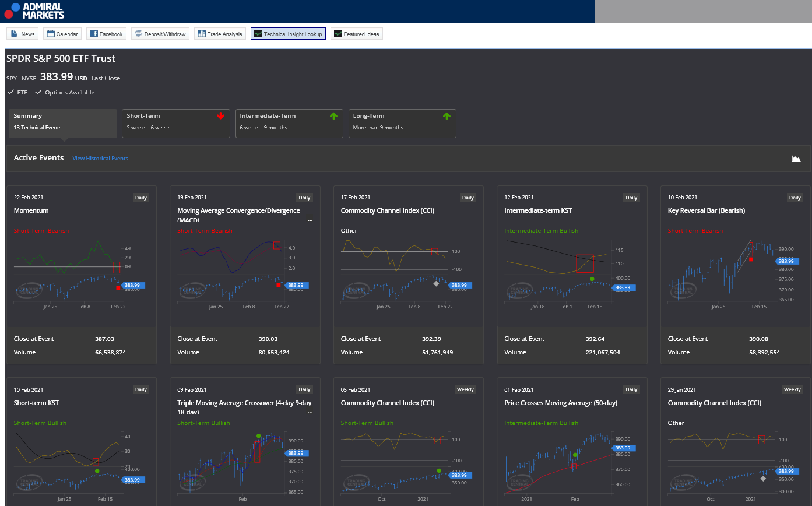Click the 12 Feb 2021 date label
This screenshot has width=812, height=506.
click(519, 198)
